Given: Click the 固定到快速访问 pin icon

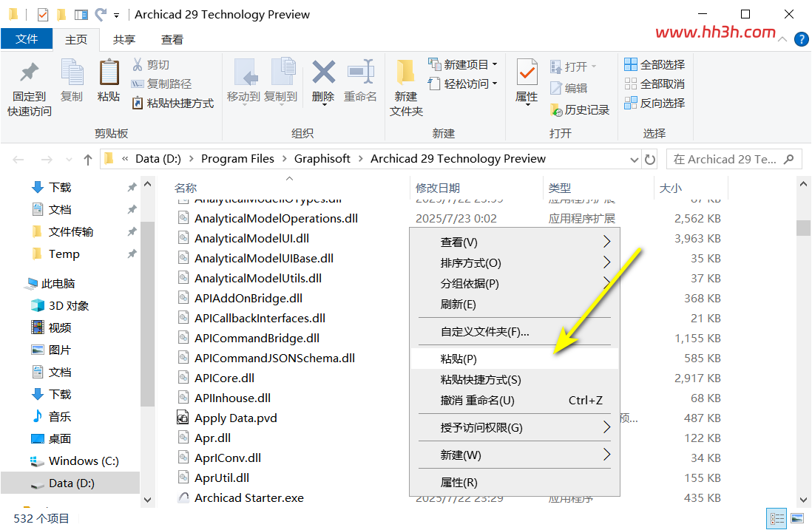Looking at the screenshot, I should tap(29, 72).
